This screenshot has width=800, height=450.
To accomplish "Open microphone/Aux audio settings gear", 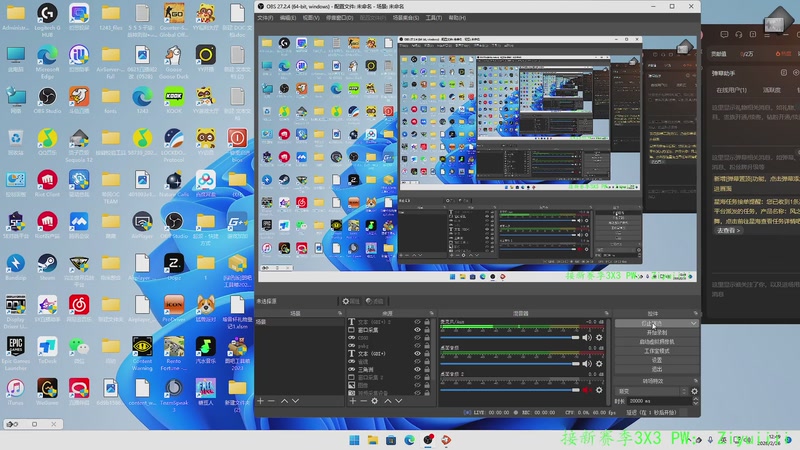I will 599,338.
